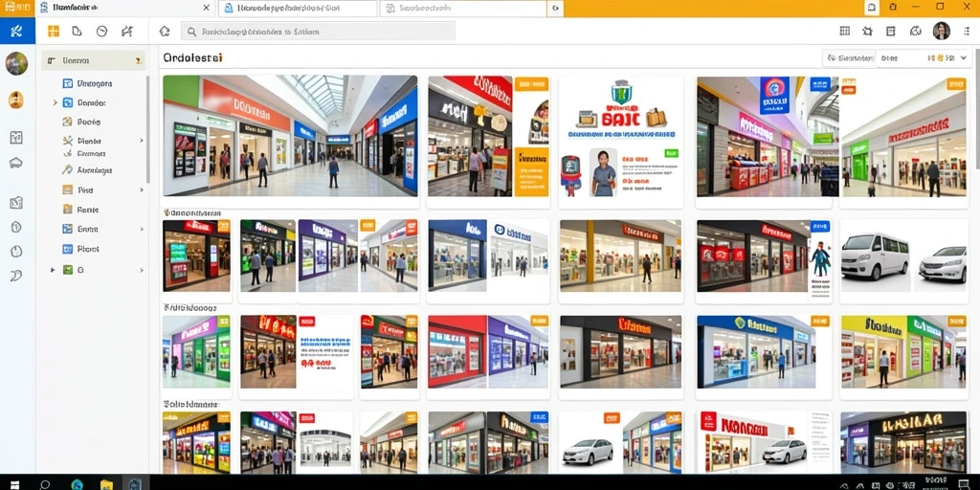
Task: Open the sort dropdown chevron at content top right
Action: pyautogui.click(x=965, y=58)
